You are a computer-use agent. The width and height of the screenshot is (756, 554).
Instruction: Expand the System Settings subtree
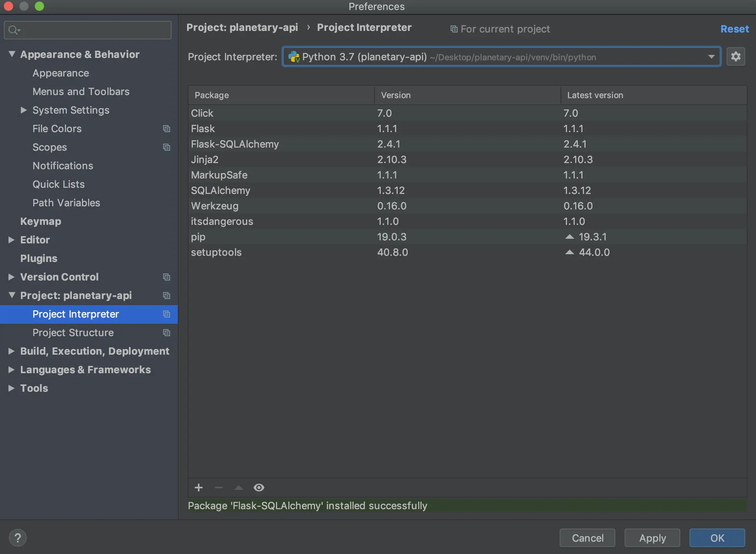pos(24,110)
